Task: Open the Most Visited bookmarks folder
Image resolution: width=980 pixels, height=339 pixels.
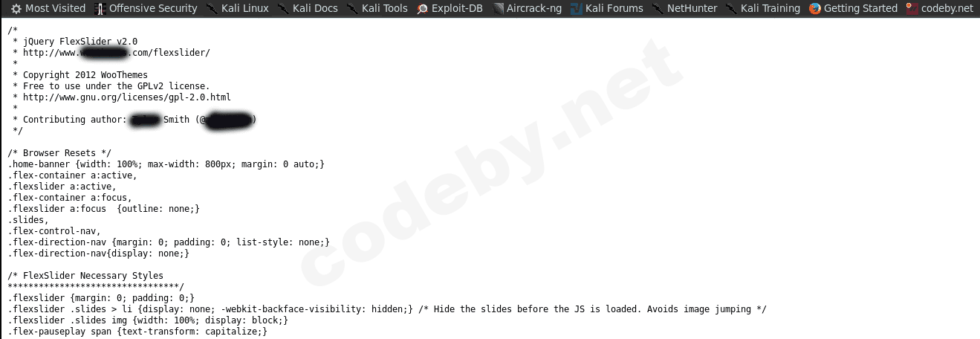Action: (x=48, y=8)
